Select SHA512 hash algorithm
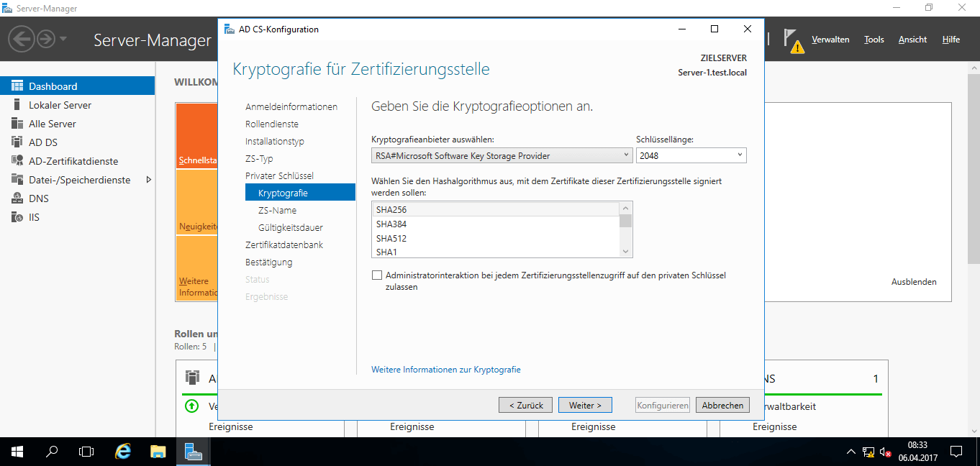 (496, 238)
